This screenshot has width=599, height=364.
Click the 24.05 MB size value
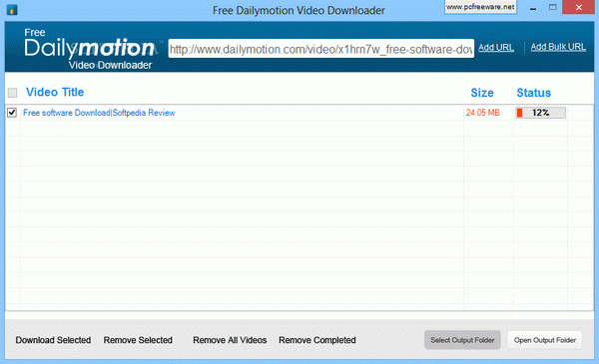(483, 113)
